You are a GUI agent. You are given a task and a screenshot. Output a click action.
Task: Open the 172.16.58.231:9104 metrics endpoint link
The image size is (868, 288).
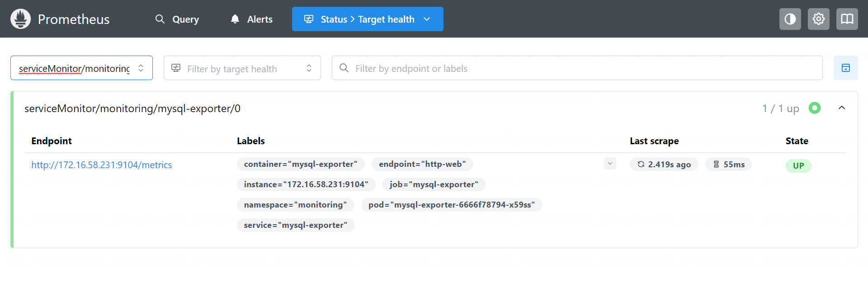click(x=102, y=165)
